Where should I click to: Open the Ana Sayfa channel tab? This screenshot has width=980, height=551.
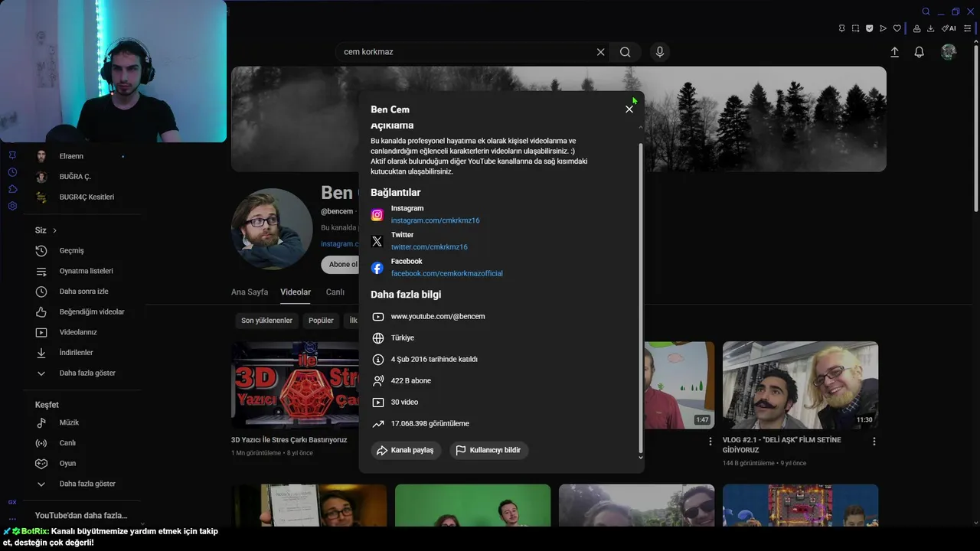250,292
